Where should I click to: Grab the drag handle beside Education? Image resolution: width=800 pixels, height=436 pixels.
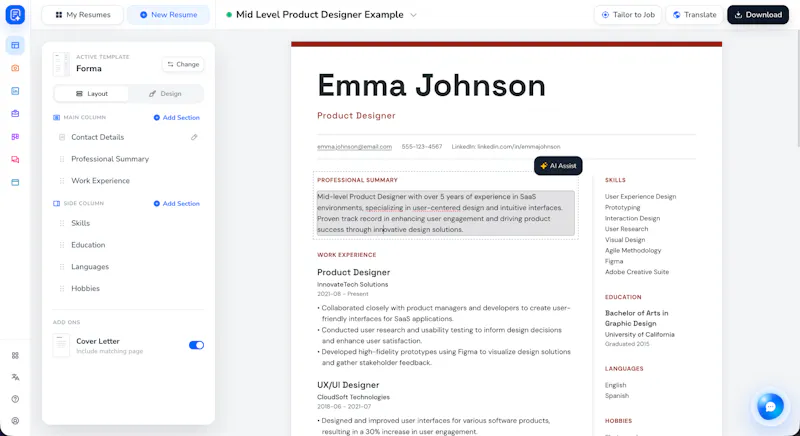(x=62, y=245)
